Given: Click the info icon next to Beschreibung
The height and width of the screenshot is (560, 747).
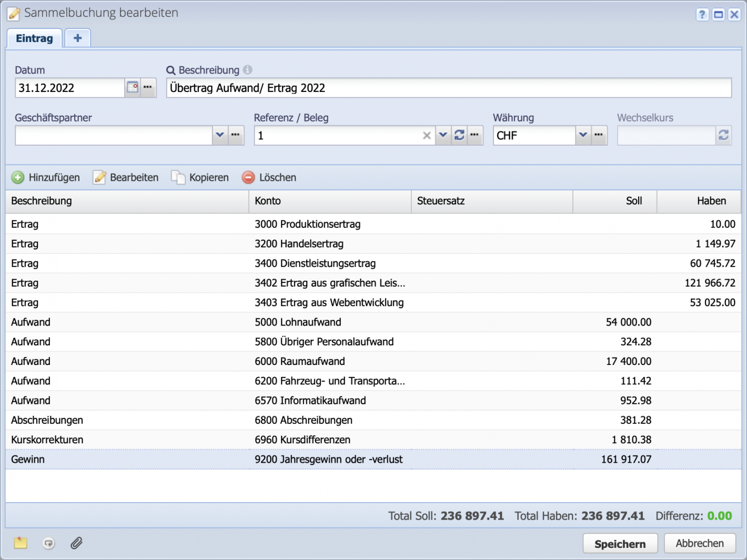Looking at the screenshot, I should click(248, 70).
